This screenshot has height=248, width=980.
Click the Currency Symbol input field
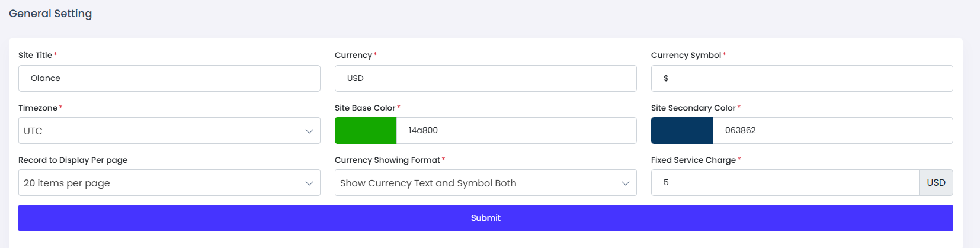(802, 78)
